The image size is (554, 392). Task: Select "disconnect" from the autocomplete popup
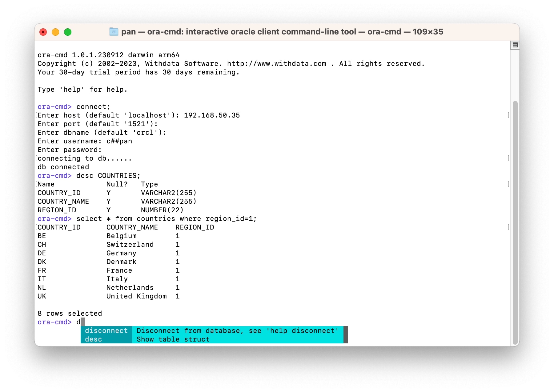106,331
